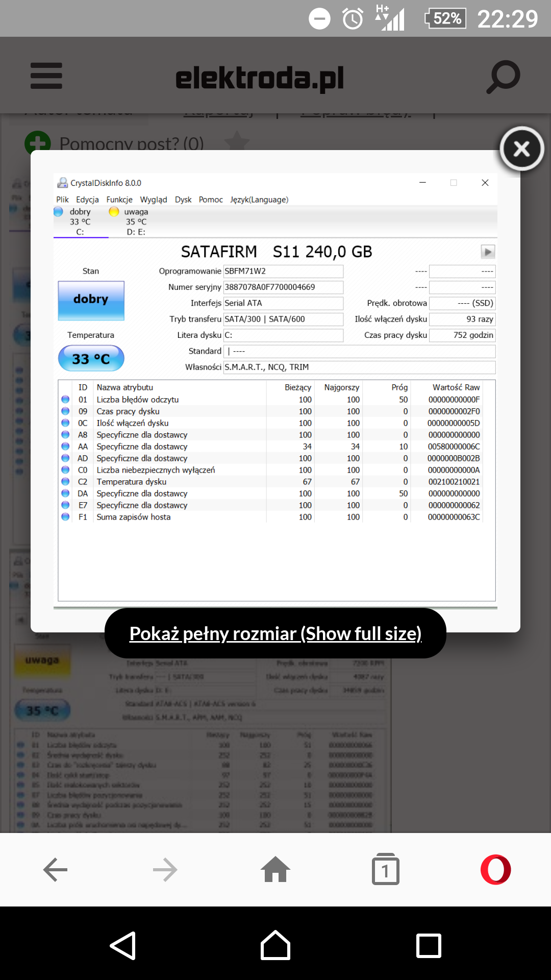Open the hamburger menu on elektroda.pl
This screenshot has height=980, width=551.
click(x=46, y=76)
